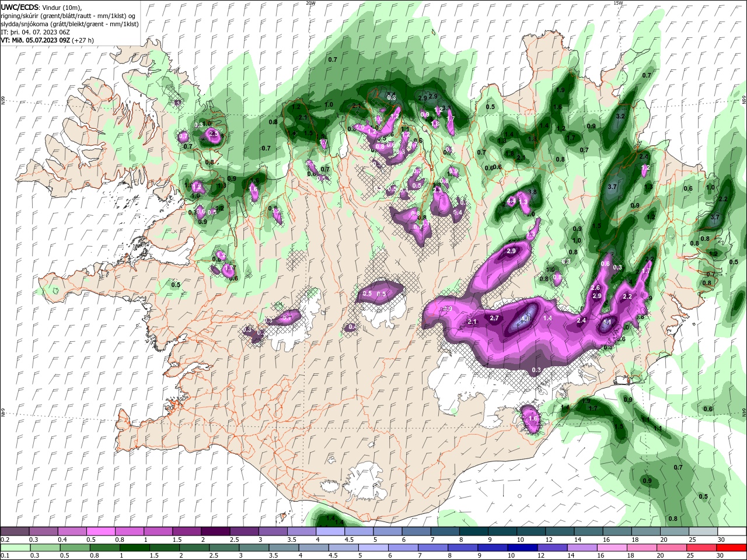Click the 3.8 precipitation value on map

coord(532,192)
